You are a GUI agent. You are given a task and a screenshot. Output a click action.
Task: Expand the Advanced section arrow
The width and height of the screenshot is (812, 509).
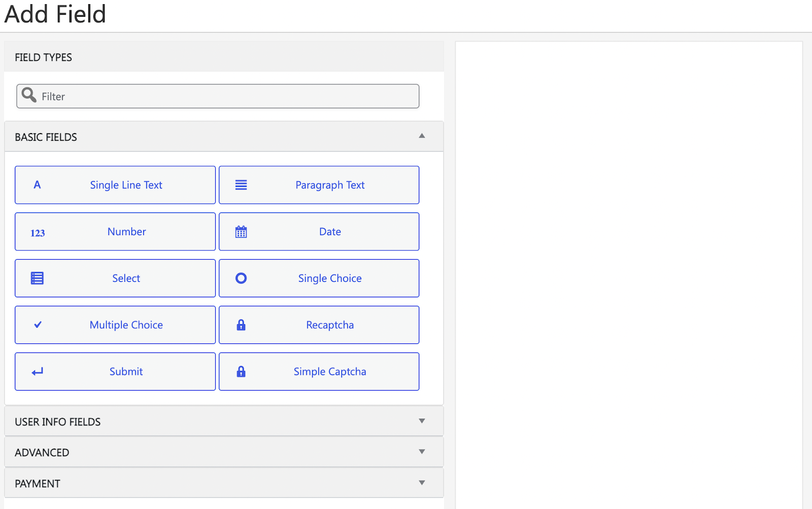(x=422, y=452)
